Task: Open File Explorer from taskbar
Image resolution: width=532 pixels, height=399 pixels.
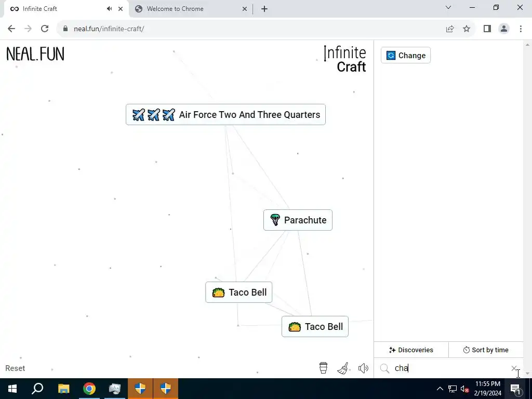Action: click(63, 389)
